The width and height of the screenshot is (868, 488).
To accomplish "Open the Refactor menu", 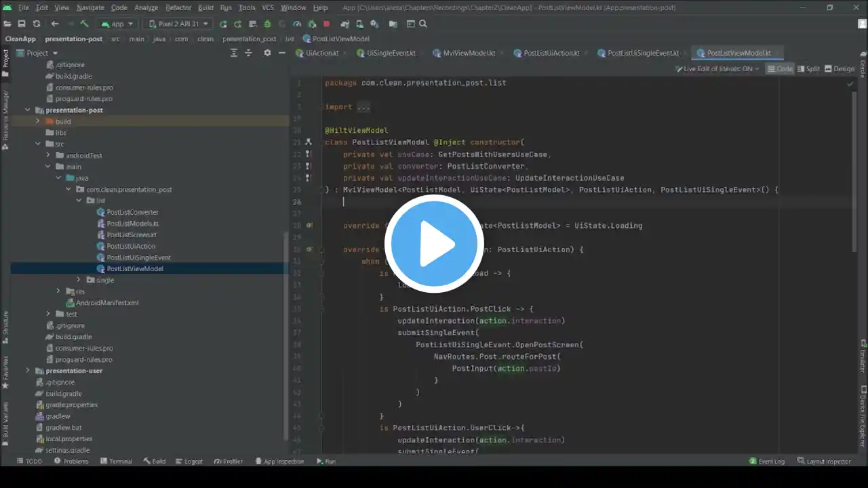I will [178, 7].
